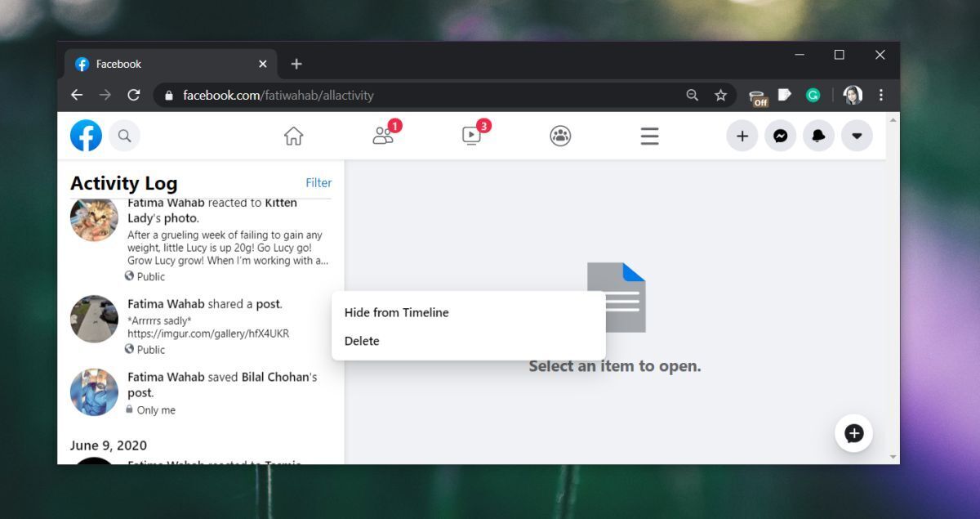Viewport: 980px width, 519px height.
Task: Open the Chrome three-dot menu
Action: (880, 95)
